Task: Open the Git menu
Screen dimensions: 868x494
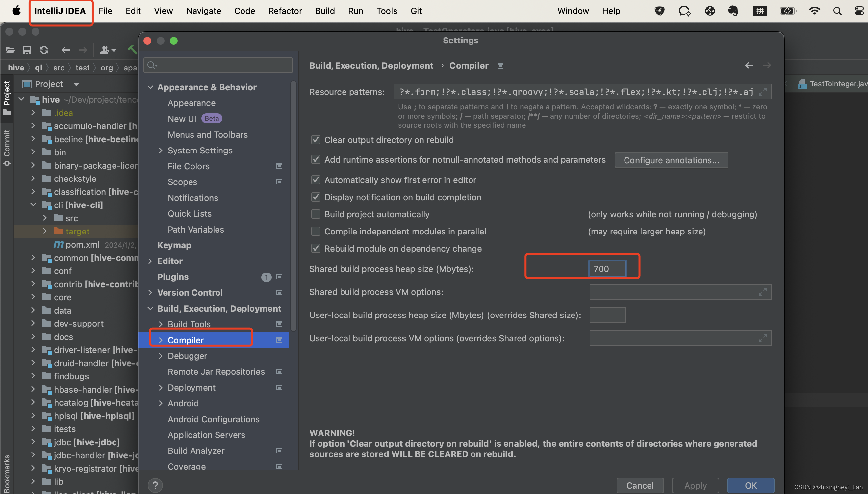Action: [416, 11]
